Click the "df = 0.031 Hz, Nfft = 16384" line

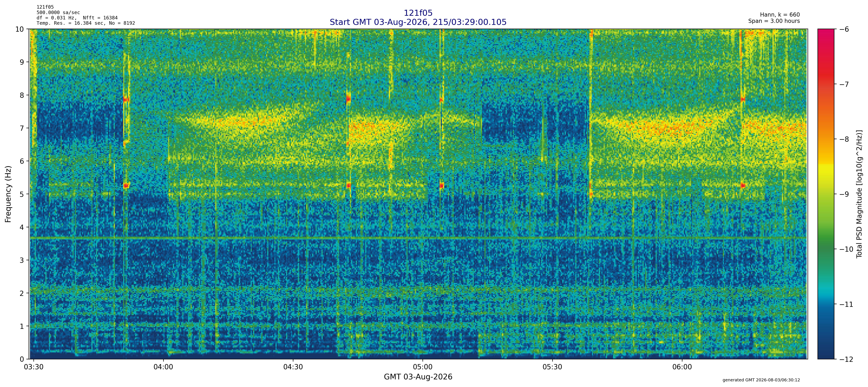(77, 18)
